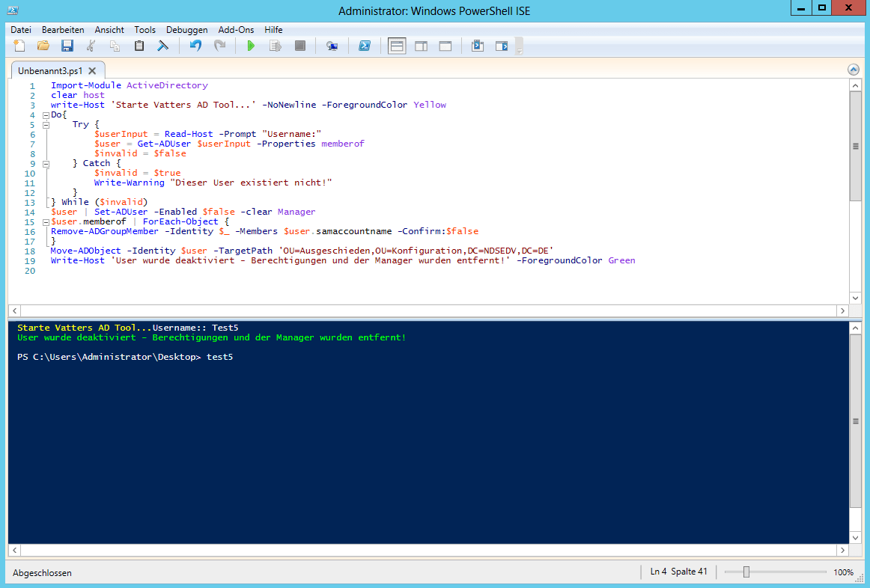Show the script pane on the right
This screenshot has height=588, width=870.
pos(421,46)
